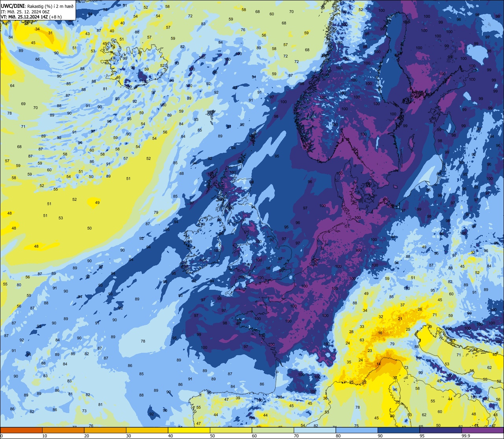
Task: Click the legend scale label 50
Action: [x=212, y=436]
